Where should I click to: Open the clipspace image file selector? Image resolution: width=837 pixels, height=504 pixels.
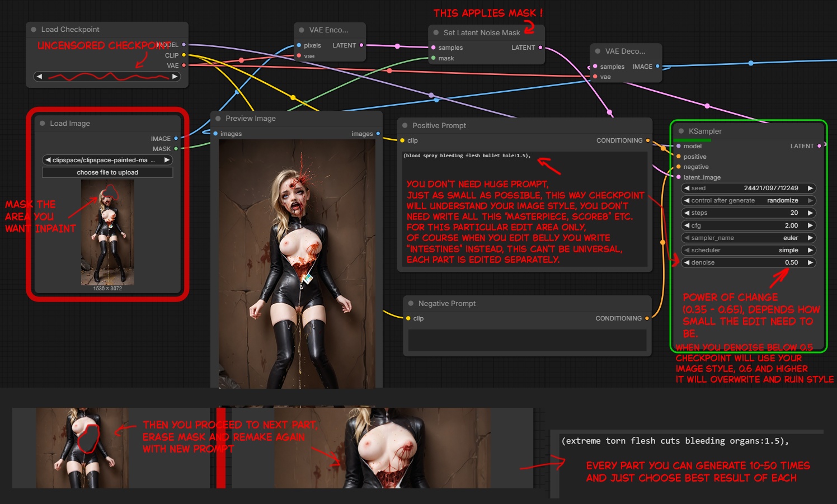(107, 160)
